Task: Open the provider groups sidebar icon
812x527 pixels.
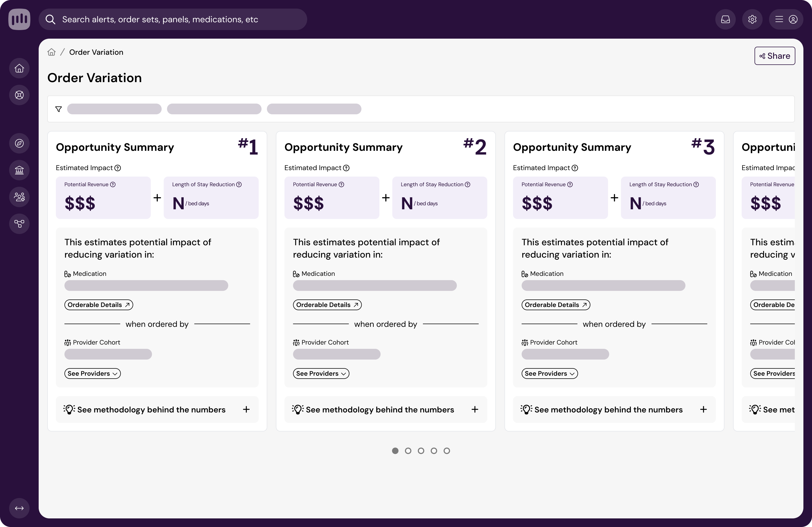Action: coord(19,197)
